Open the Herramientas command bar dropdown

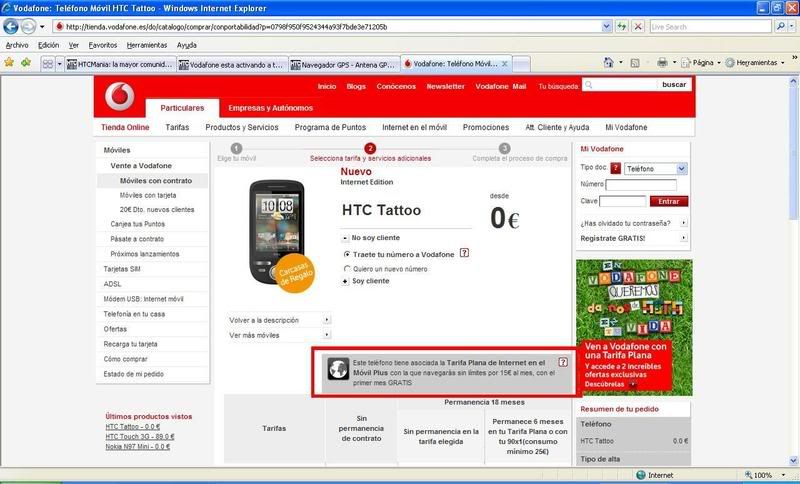783,63
